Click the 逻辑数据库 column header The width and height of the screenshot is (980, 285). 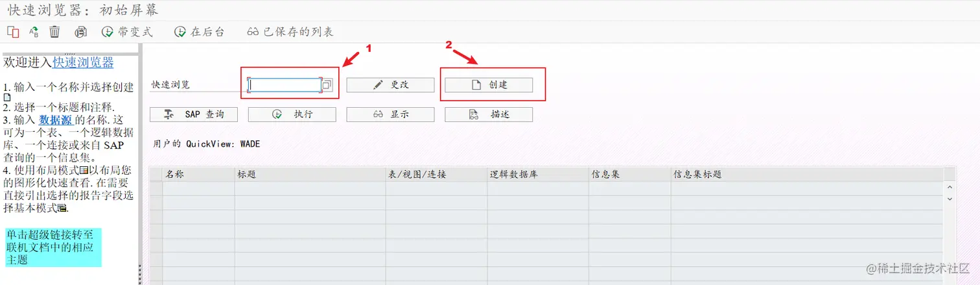click(x=537, y=174)
